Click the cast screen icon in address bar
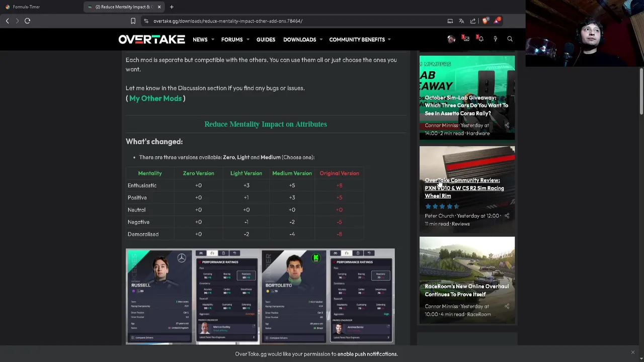This screenshot has width=644, height=362. tap(450, 21)
